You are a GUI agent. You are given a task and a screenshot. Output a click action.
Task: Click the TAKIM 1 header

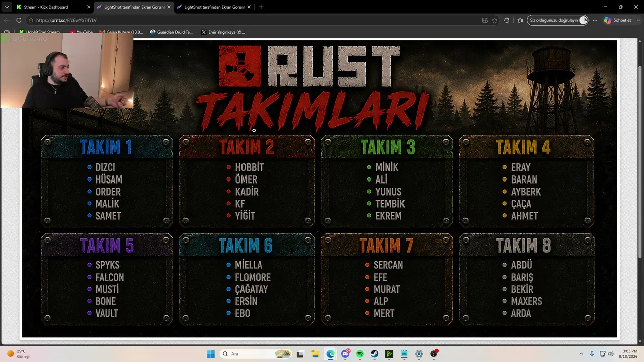point(106,147)
